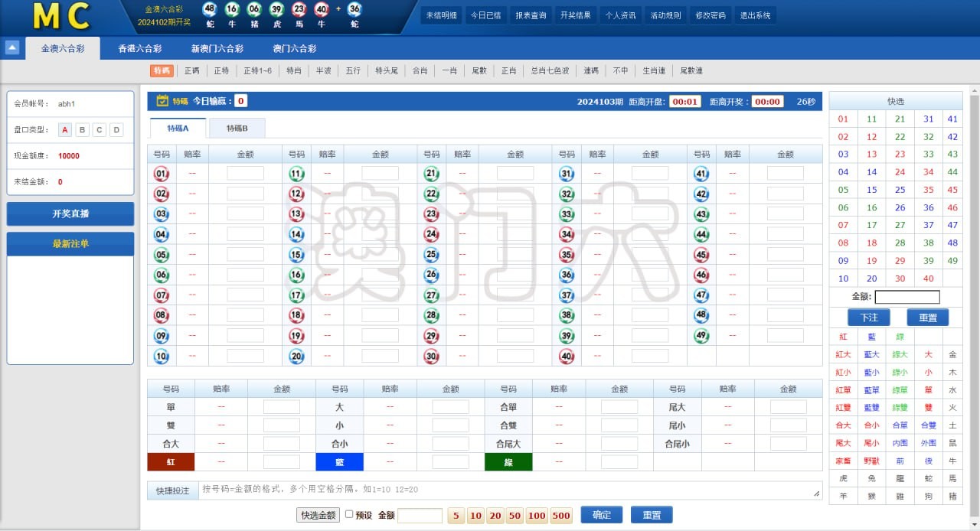Select 盘口类型 option C

99,130
